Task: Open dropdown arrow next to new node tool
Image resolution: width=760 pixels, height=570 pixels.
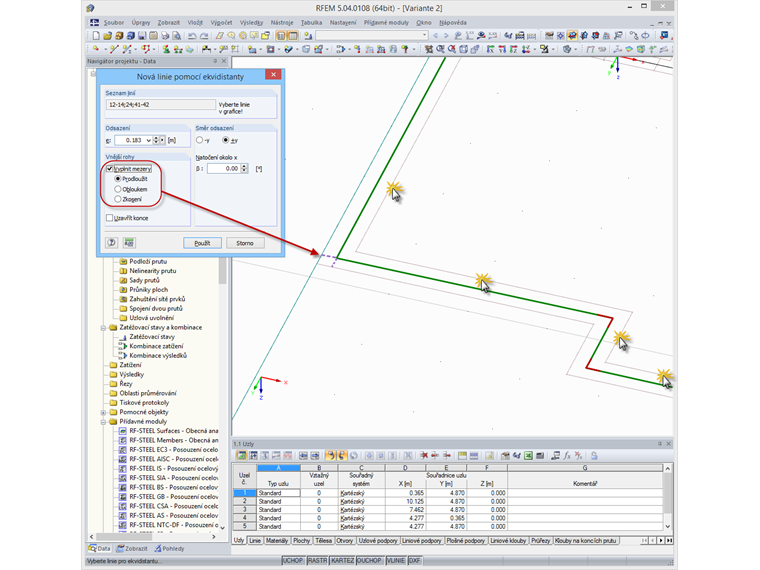Action: point(105,49)
